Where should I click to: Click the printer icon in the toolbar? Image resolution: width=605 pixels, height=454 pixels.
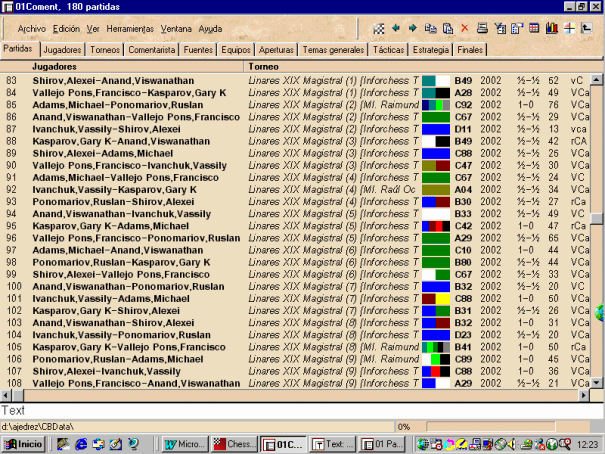483,28
